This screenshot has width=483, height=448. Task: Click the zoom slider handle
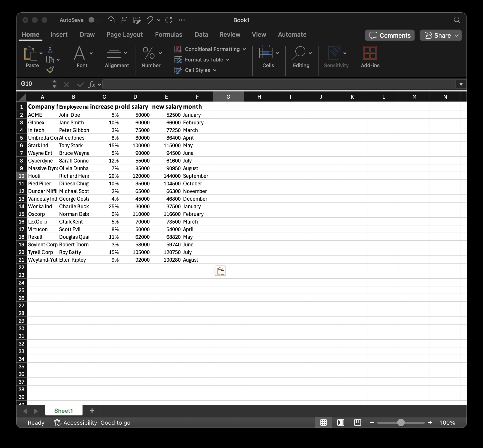[401, 423]
